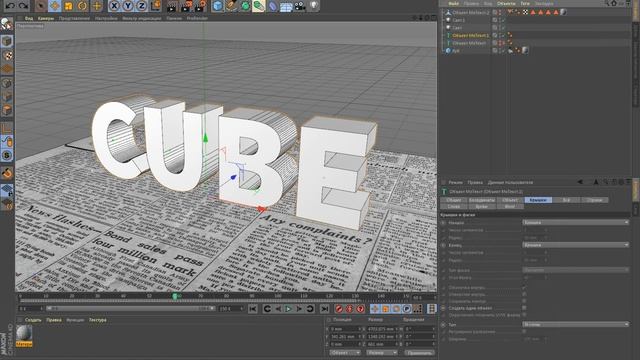Click the Floor environment icon
Viewport: 640px width, 360px height.
(286, 6)
